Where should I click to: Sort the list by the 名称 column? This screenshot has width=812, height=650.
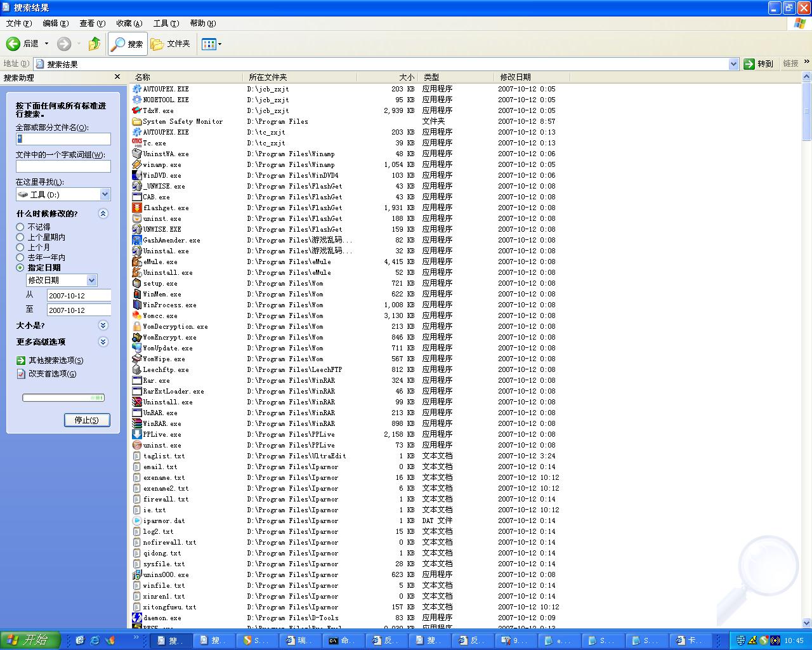tap(187, 77)
